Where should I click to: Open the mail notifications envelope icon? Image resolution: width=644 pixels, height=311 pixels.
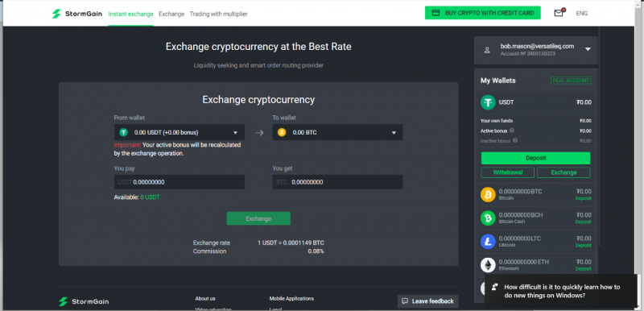click(559, 13)
